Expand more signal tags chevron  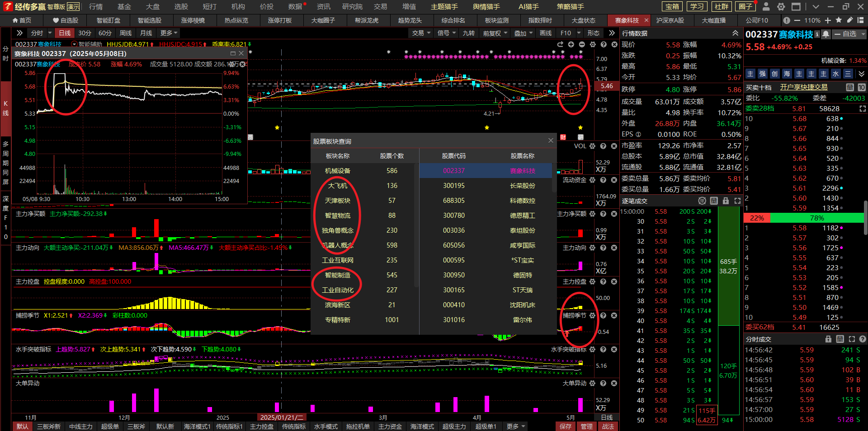pos(861,74)
